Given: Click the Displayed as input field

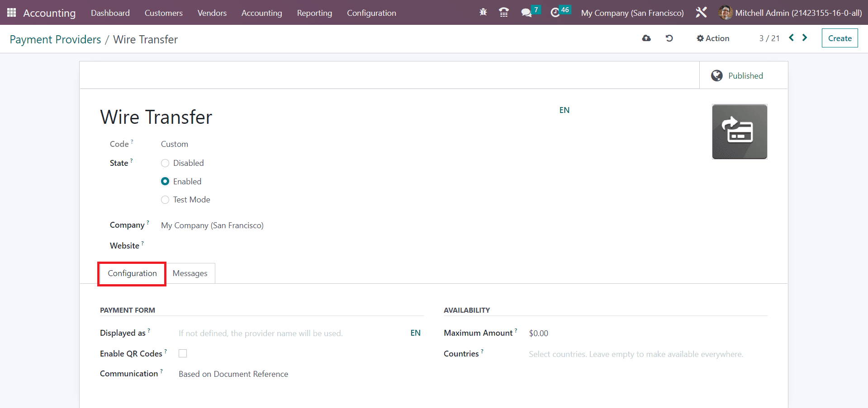Looking at the screenshot, I should 293,333.
